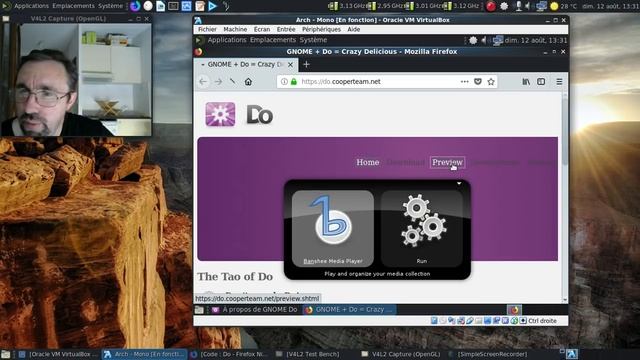Open Périphériques menu in VirtualBox

[321, 29]
